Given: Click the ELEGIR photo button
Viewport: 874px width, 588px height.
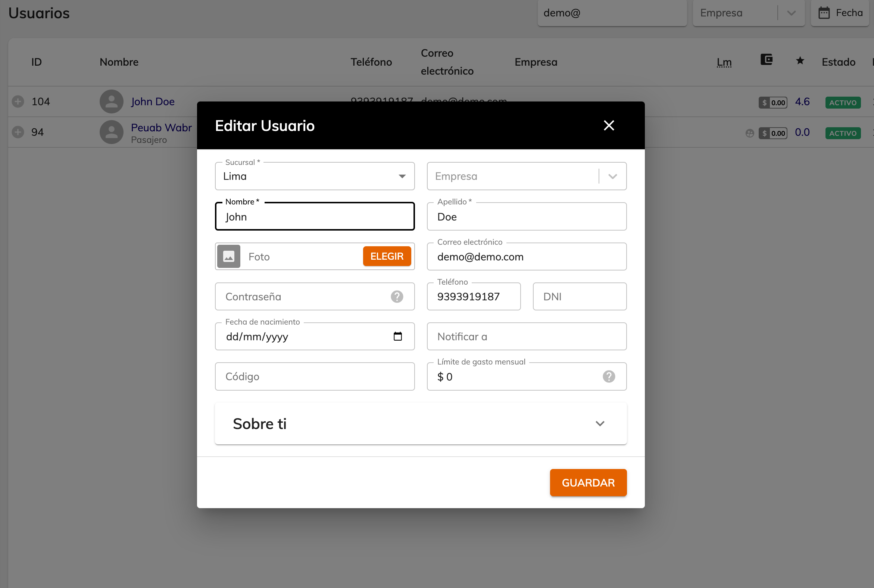Looking at the screenshot, I should (x=387, y=256).
